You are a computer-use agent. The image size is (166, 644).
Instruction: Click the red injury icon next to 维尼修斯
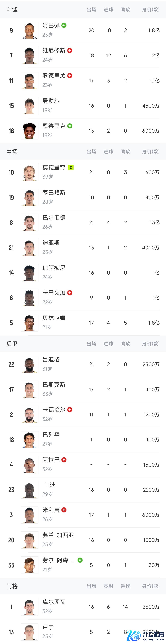coord(70,51)
